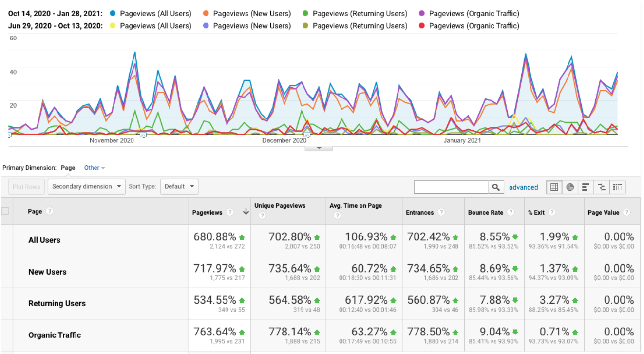
Task: Select the Returning Users row label
Action: 57,304
